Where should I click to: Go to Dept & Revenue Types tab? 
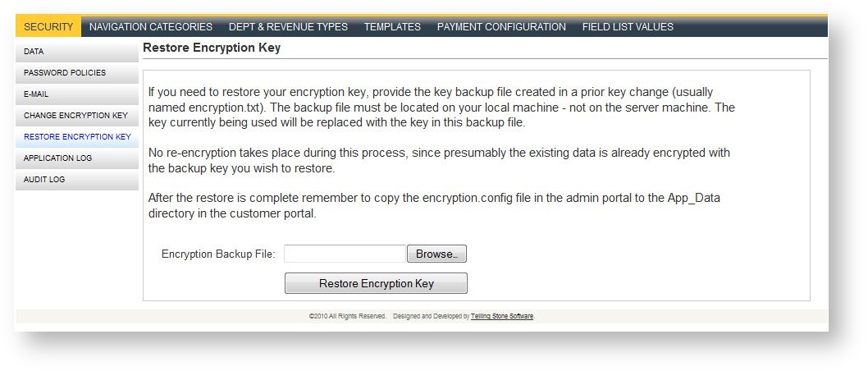click(x=288, y=26)
